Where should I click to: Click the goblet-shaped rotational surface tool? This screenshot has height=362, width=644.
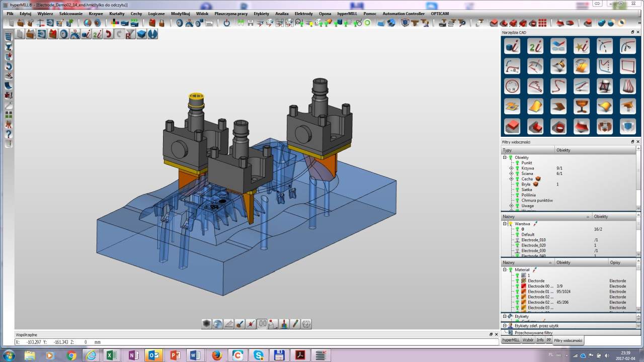[582, 106]
